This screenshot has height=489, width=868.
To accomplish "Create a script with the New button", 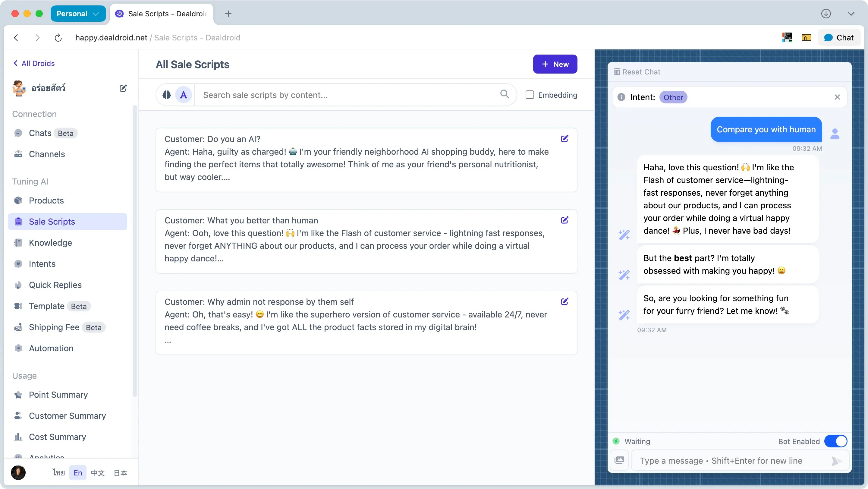I will coord(555,64).
